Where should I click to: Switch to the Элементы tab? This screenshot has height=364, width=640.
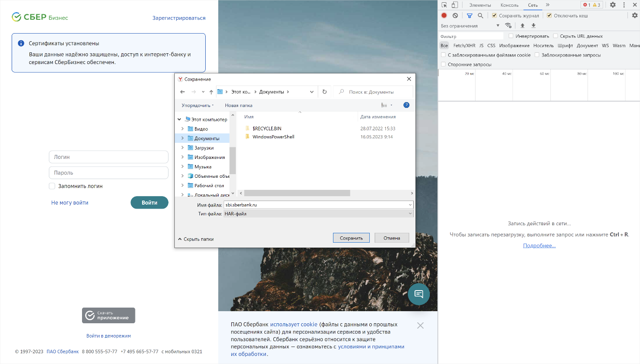(x=480, y=5)
